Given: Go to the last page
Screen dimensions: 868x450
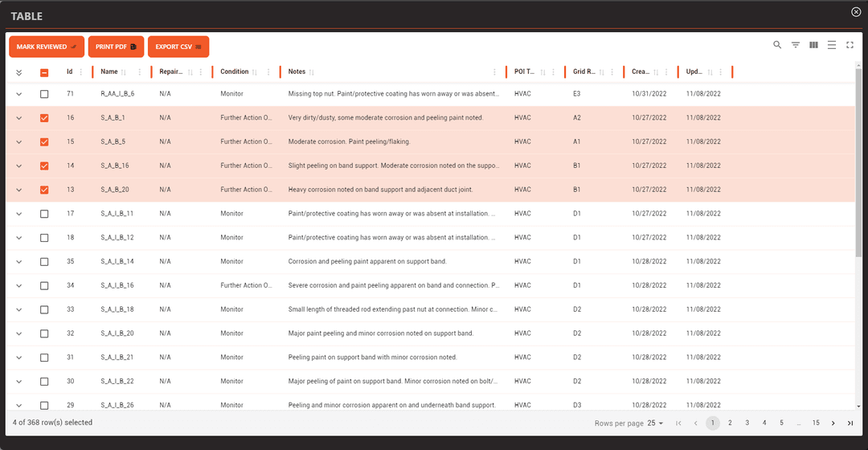Looking at the screenshot, I should coord(850,423).
